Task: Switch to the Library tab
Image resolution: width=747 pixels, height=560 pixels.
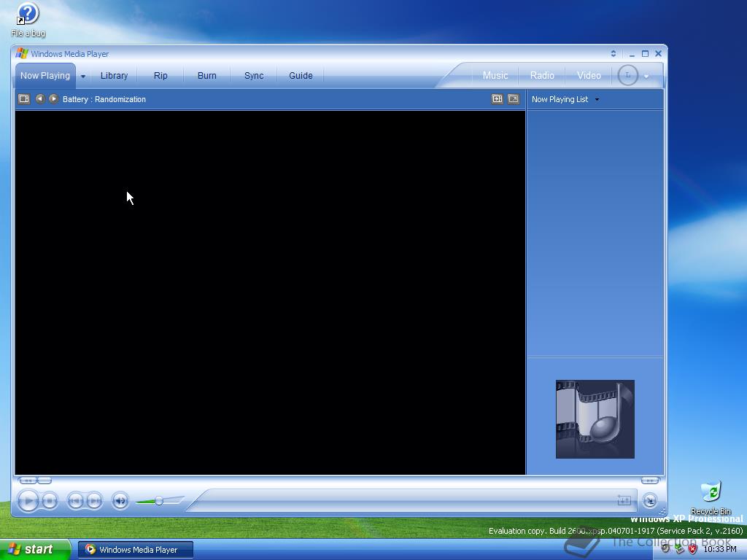Action: pyautogui.click(x=114, y=75)
